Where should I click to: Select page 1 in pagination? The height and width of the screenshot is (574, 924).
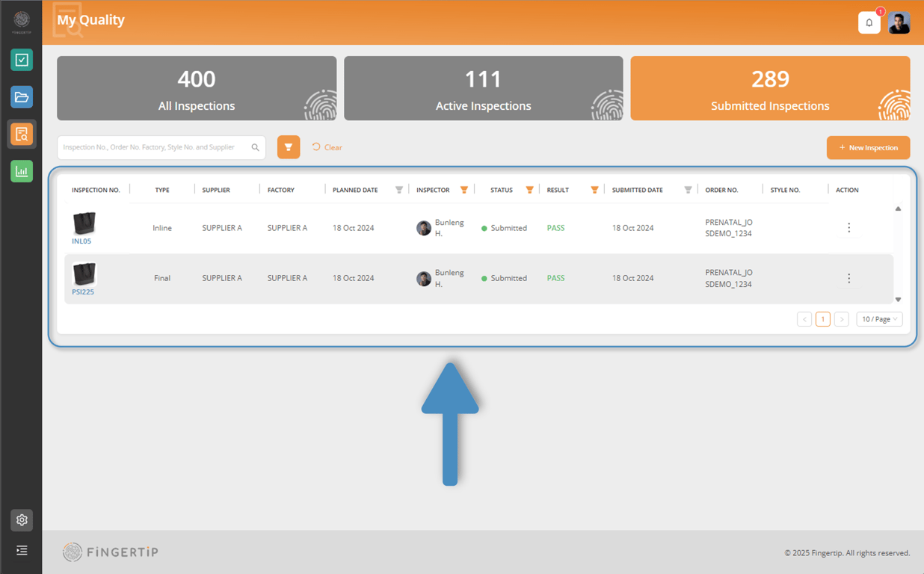pos(823,319)
